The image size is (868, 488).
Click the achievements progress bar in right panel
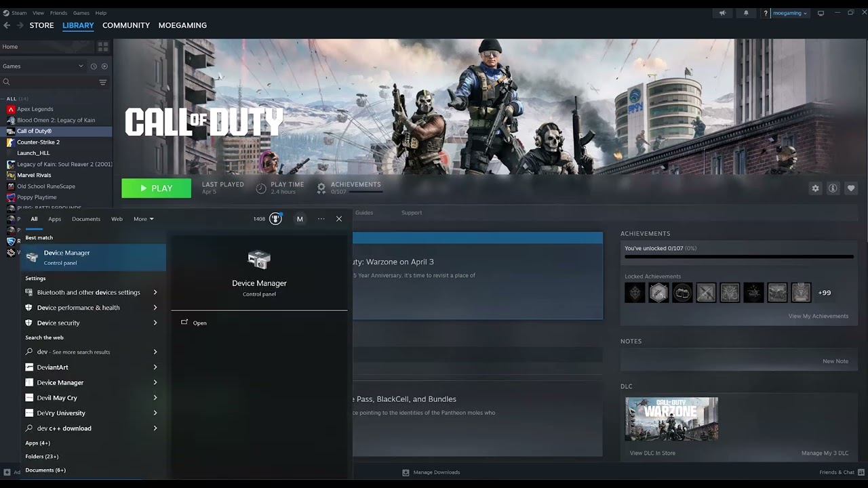[x=739, y=258]
